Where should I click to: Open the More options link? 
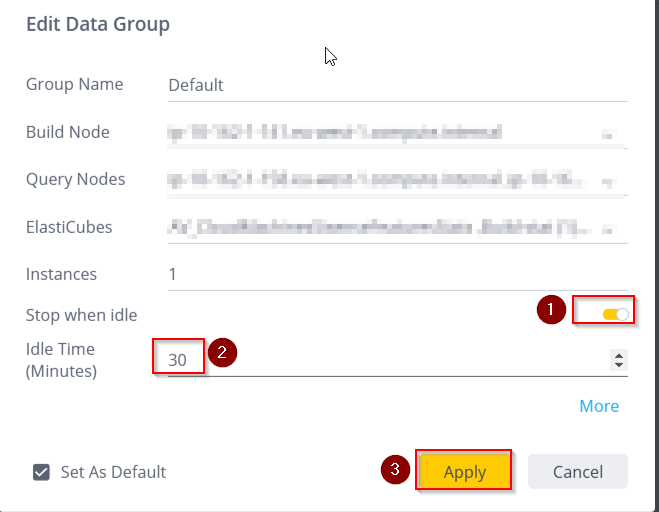coord(599,406)
